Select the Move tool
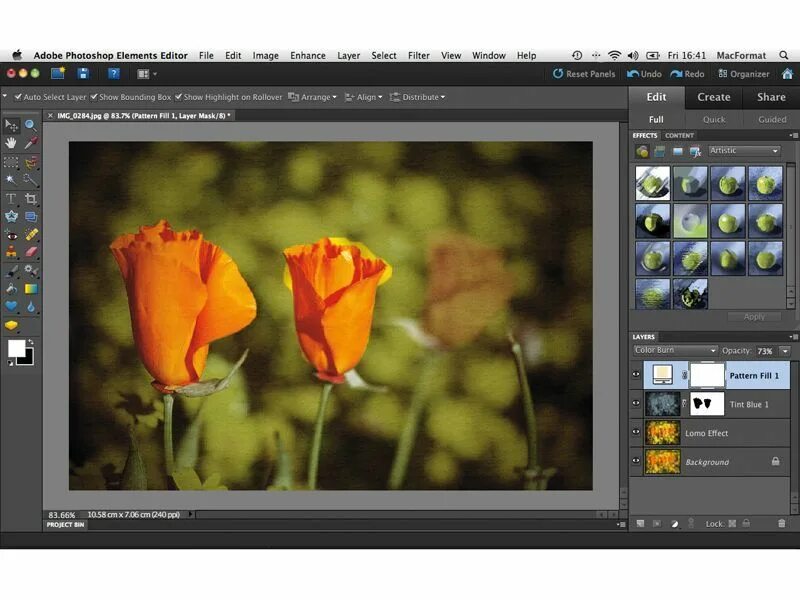 pos(11,125)
